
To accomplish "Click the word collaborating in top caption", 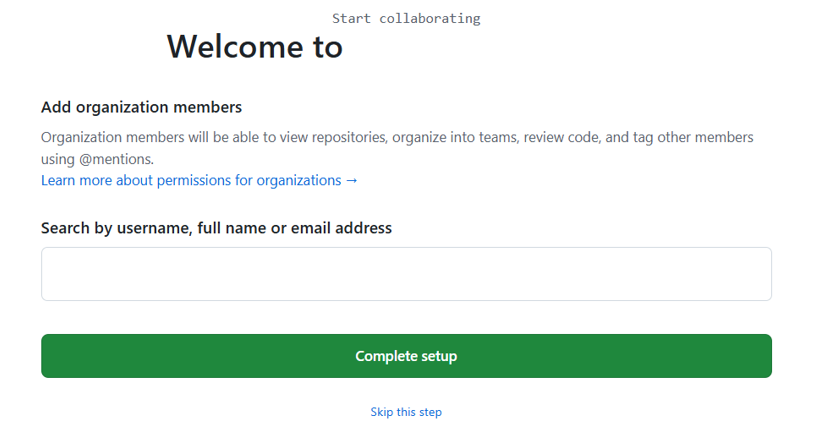I will click(430, 18).
